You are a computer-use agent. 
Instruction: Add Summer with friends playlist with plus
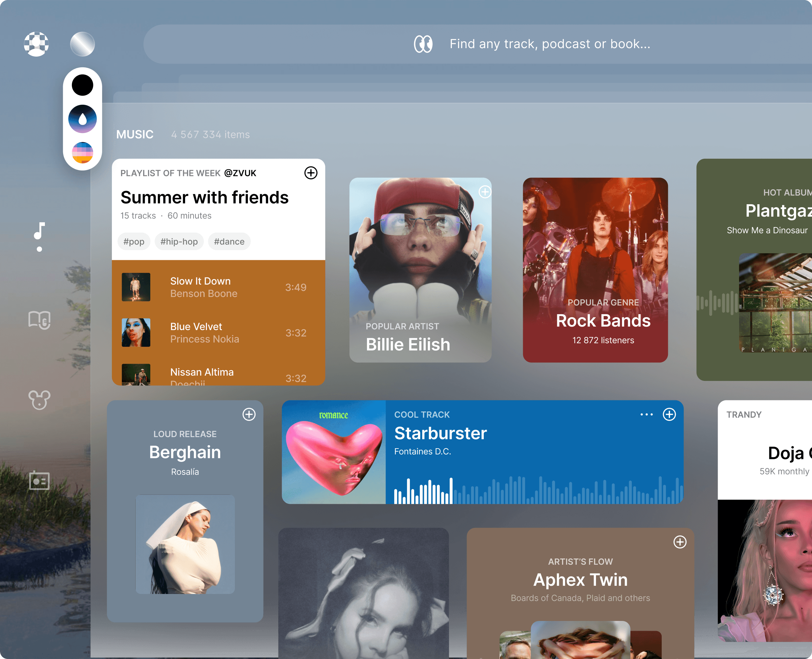311,173
